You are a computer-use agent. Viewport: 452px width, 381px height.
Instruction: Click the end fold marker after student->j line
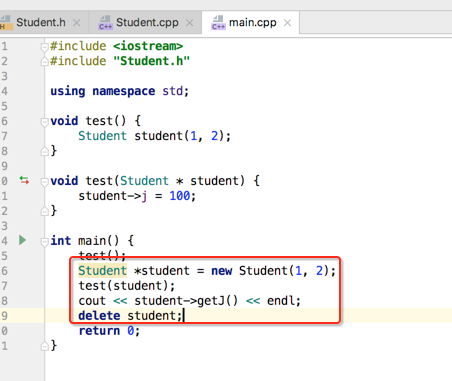pyautogui.click(x=44, y=211)
